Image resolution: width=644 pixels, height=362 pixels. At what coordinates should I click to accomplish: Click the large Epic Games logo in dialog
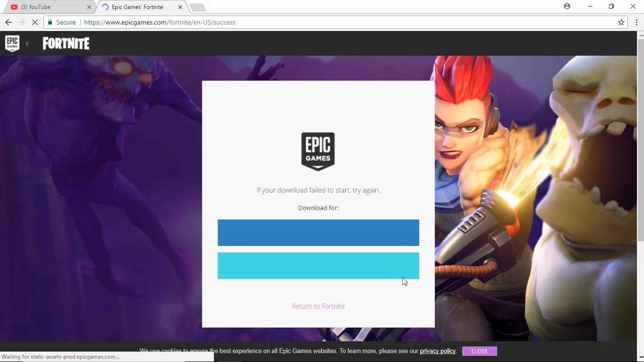(x=318, y=151)
